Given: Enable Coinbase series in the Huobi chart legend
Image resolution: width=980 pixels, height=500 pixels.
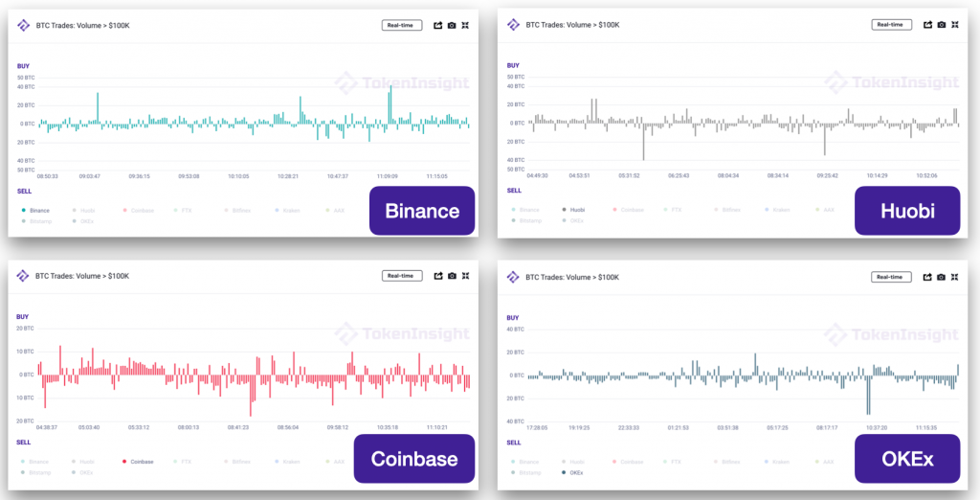Looking at the screenshot, I should coord(628,210).
